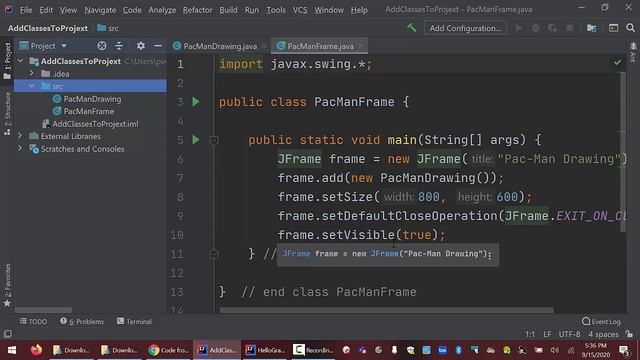This screenshot has height=360, width=640.
Task: Open the View menu
Action: click(68, 10)
